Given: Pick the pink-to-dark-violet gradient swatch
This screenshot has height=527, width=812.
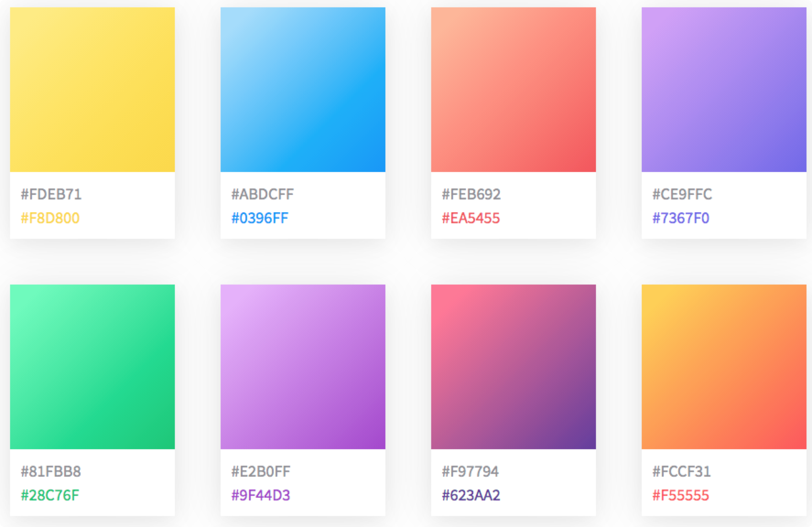Looking at the screenshot, I should click(514, 367).
